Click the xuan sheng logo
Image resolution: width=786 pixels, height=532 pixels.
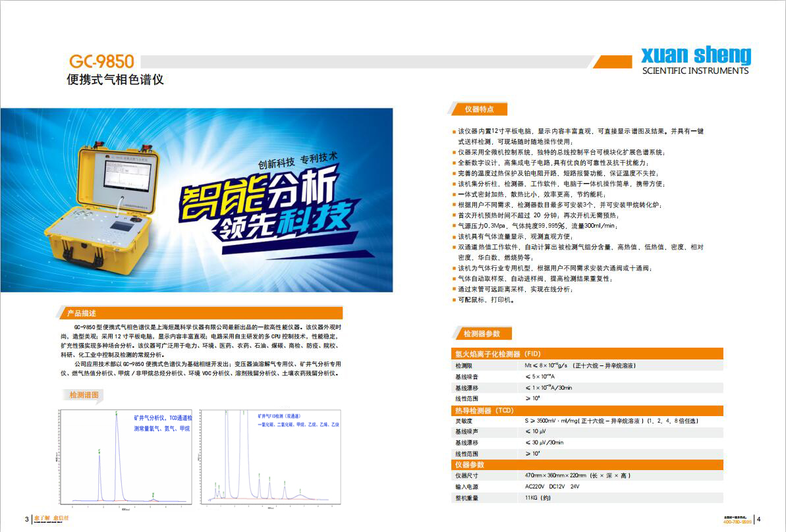[696, 54]
